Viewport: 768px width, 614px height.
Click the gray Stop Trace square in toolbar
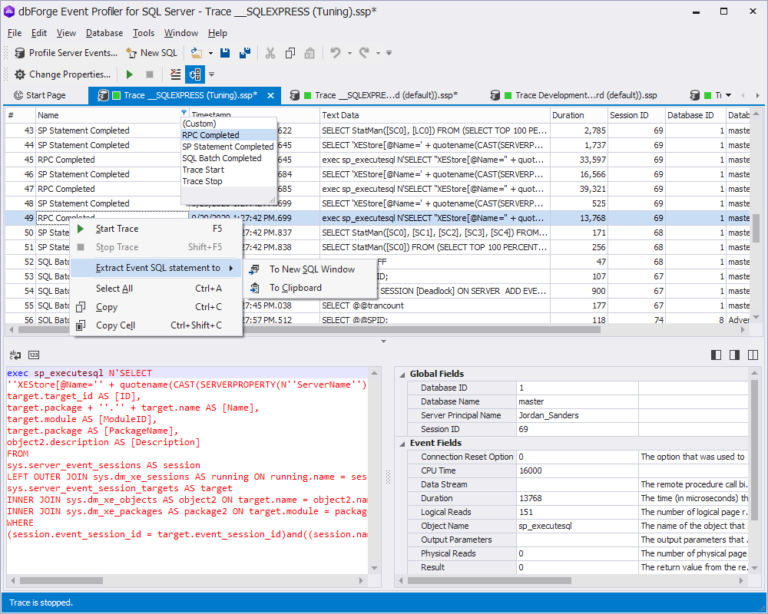(149, 74)
